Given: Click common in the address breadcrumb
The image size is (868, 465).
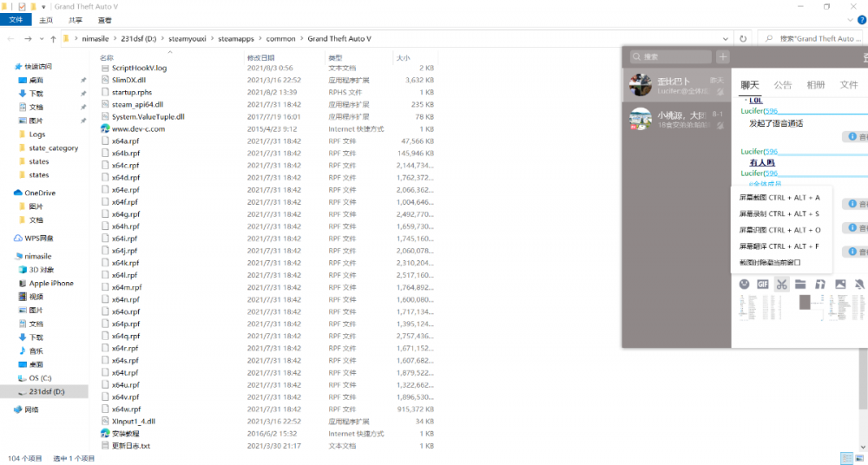Looking at the screenshot, I should point(280,39).
